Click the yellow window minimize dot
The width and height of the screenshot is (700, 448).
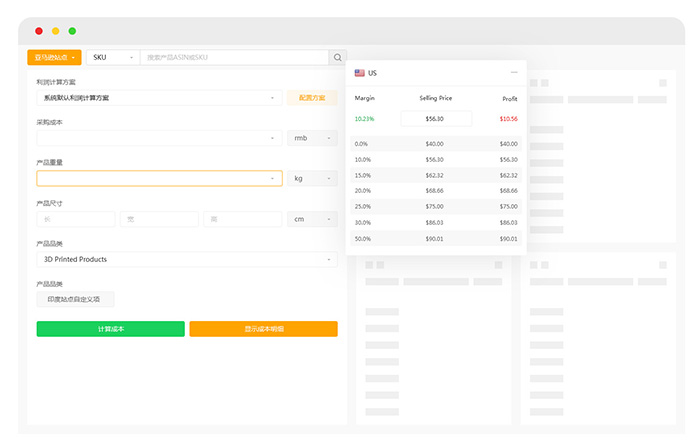[x=56, y=31]
